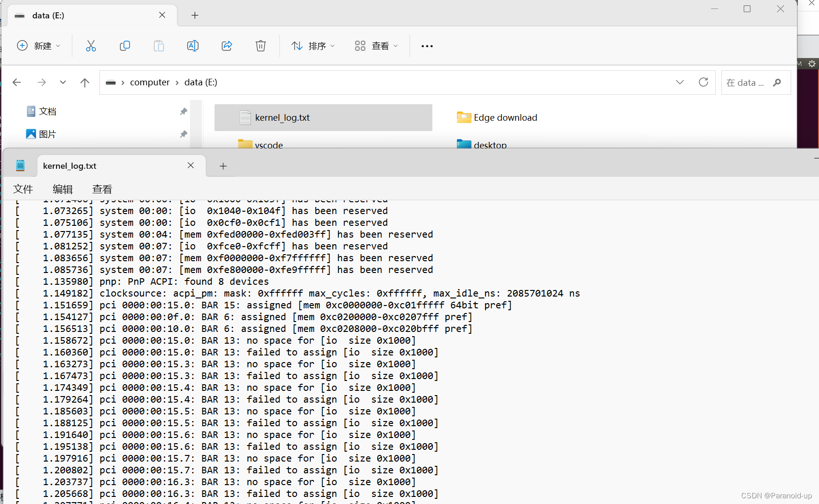
Task: Click log line with timestamp 1.154127
Action: pos(244,317)
